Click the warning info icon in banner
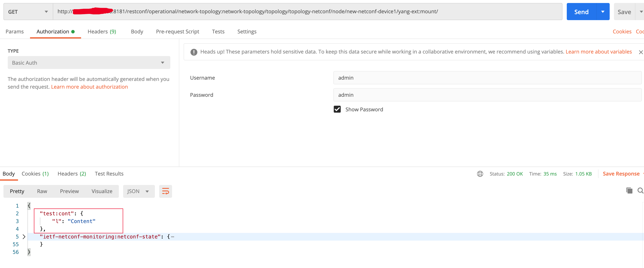 pyautogui.click(x=194, y=52)
